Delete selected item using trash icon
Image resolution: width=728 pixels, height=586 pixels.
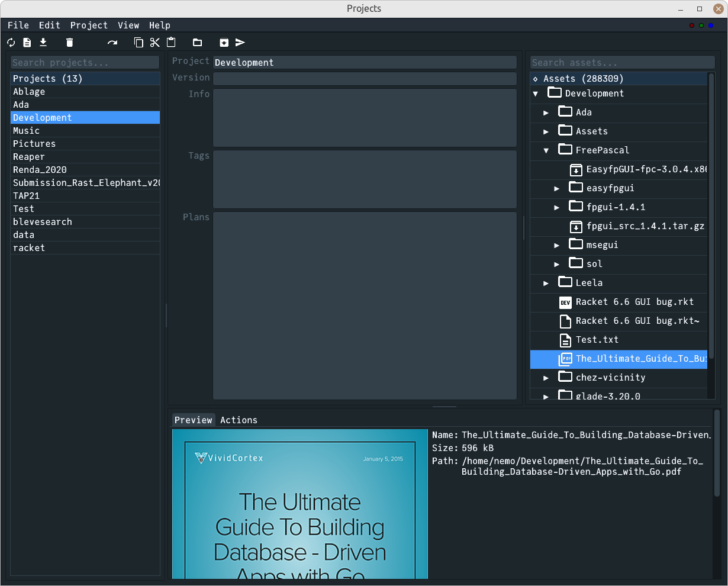pyautogui.click(x=69, y=42)
